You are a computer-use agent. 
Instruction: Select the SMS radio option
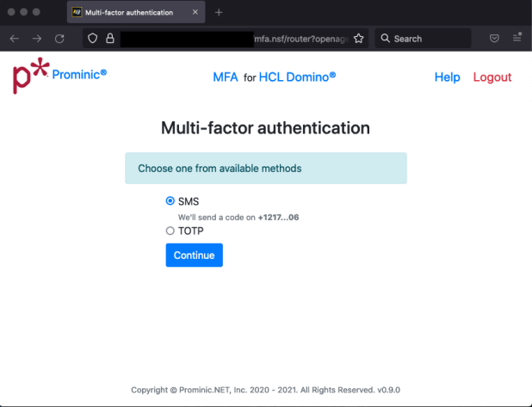[x=170, y=201]
